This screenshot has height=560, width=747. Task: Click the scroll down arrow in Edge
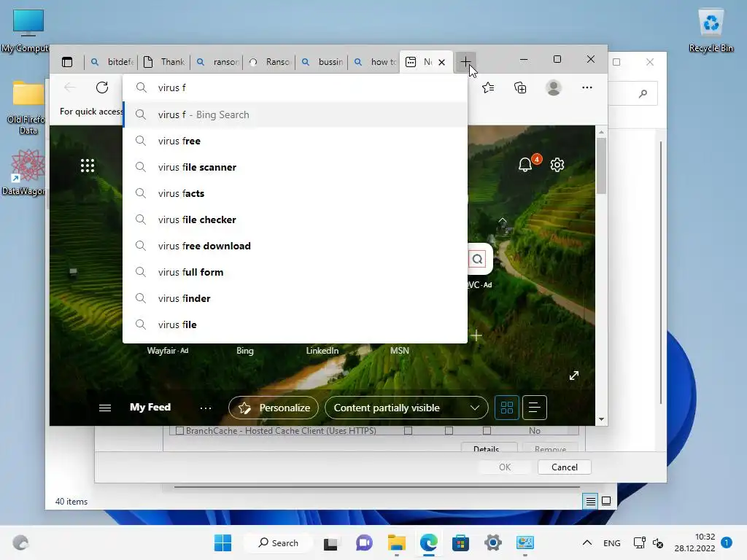[x=601, y=419]
